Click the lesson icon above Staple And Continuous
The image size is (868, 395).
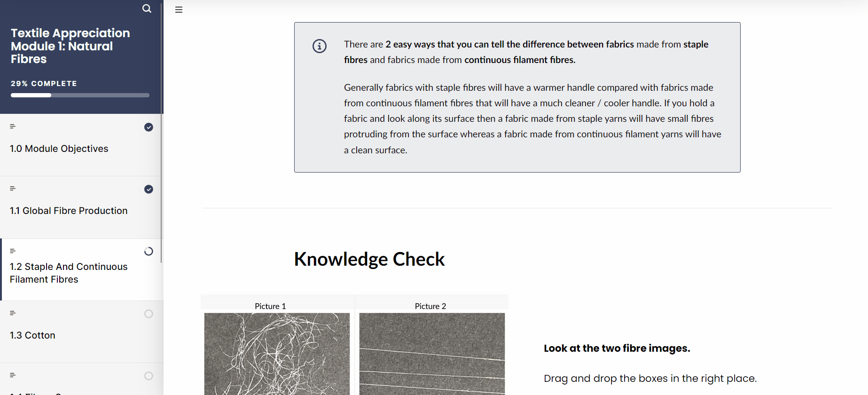(13, 251)
